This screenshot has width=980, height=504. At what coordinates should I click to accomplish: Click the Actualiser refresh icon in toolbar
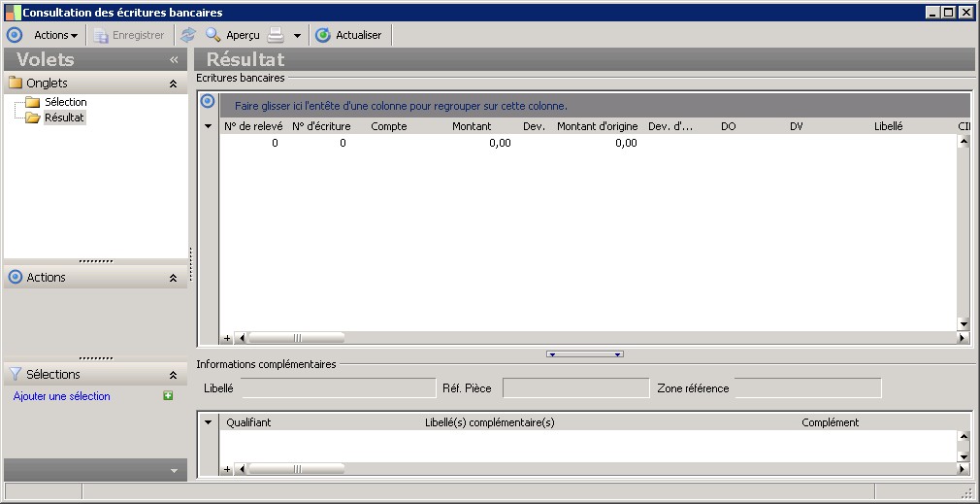(x=323, y=35)
